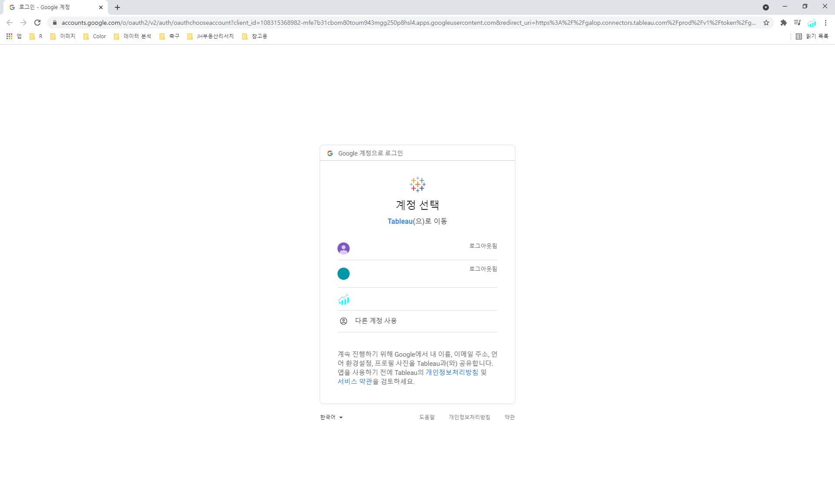
Task: Open the Chrome three-dot menu
Action: tap(825, 23)
